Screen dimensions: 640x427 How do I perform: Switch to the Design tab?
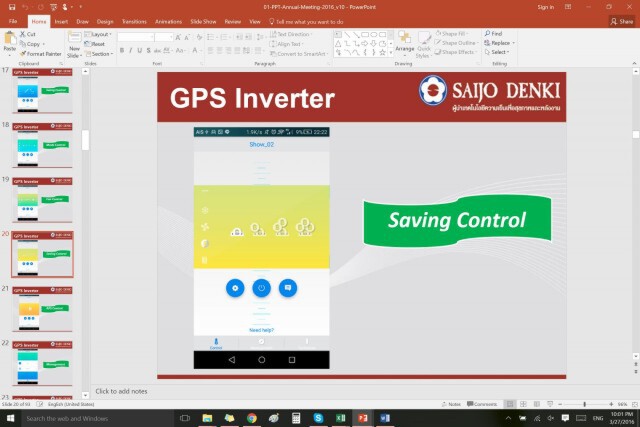tap(105, 22)
